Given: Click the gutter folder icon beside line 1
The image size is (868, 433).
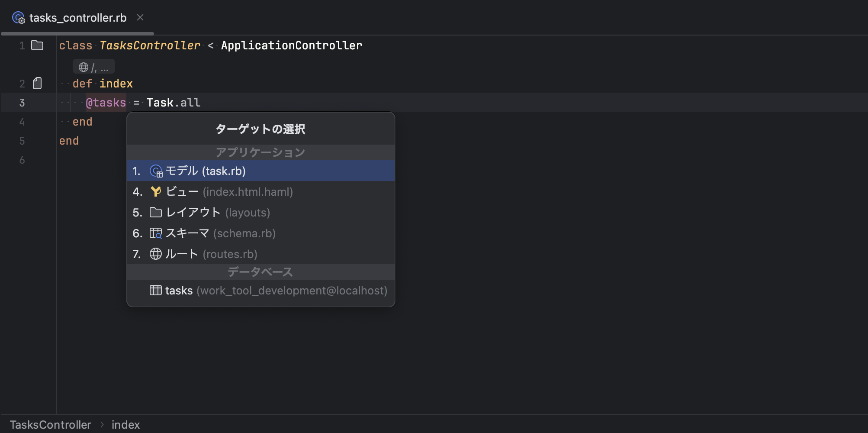Looking at the screenshot, I should 37,45.
